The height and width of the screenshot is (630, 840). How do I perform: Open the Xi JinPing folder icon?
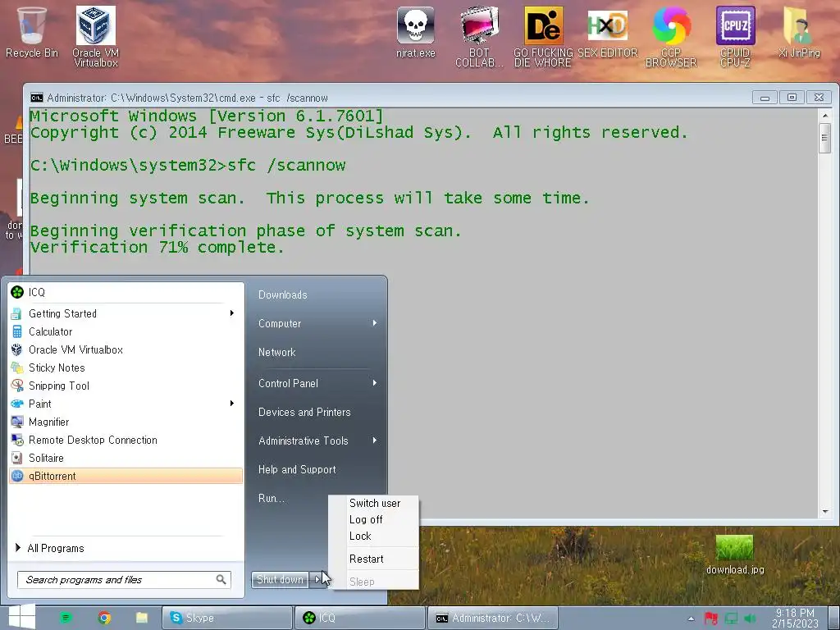(799, 32)
